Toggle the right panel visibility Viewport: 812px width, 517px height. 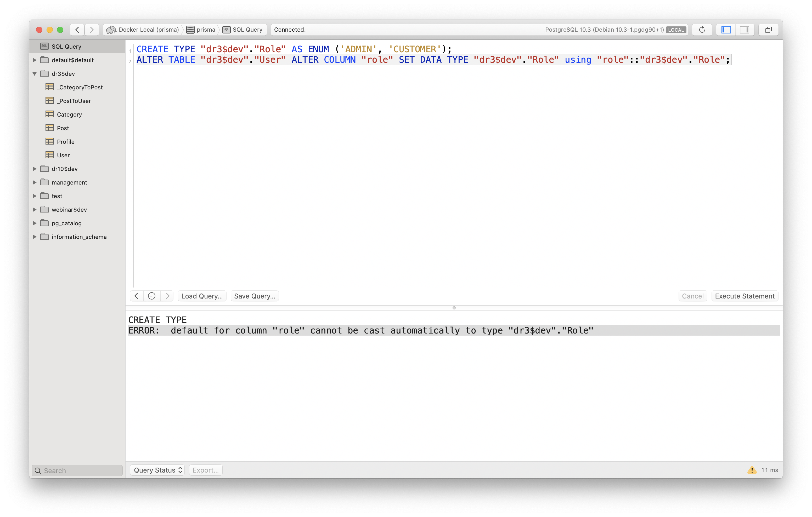point(745,30)
